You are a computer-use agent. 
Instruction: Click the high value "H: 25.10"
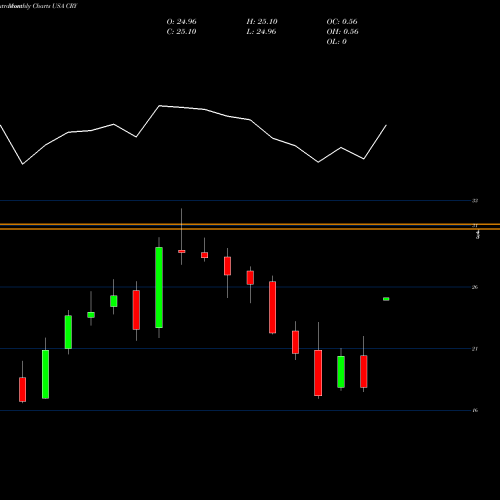pyautogui.click(x=262, y=22)
